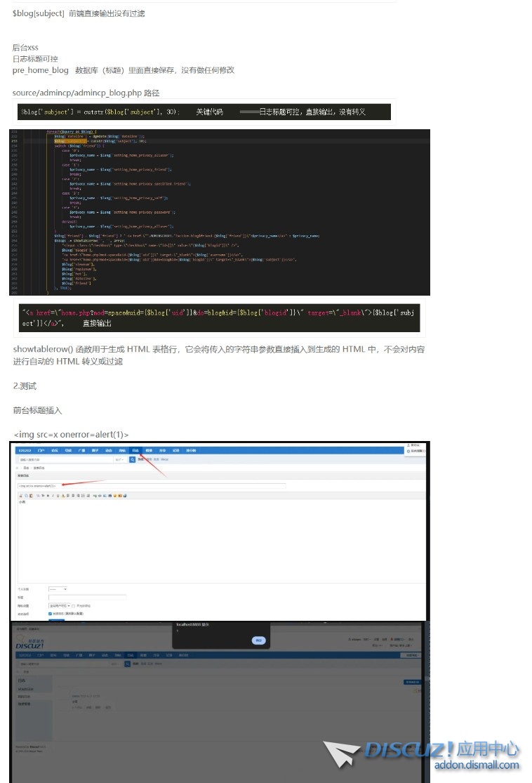
Task: Select the 分享 tab in the blog editor screenshot
Action: [x=162, y=450]
